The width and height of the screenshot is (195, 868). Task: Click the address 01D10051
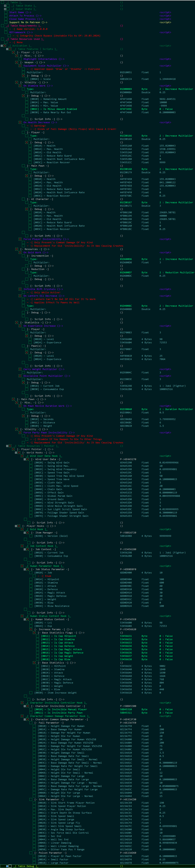tap(126, 73)
